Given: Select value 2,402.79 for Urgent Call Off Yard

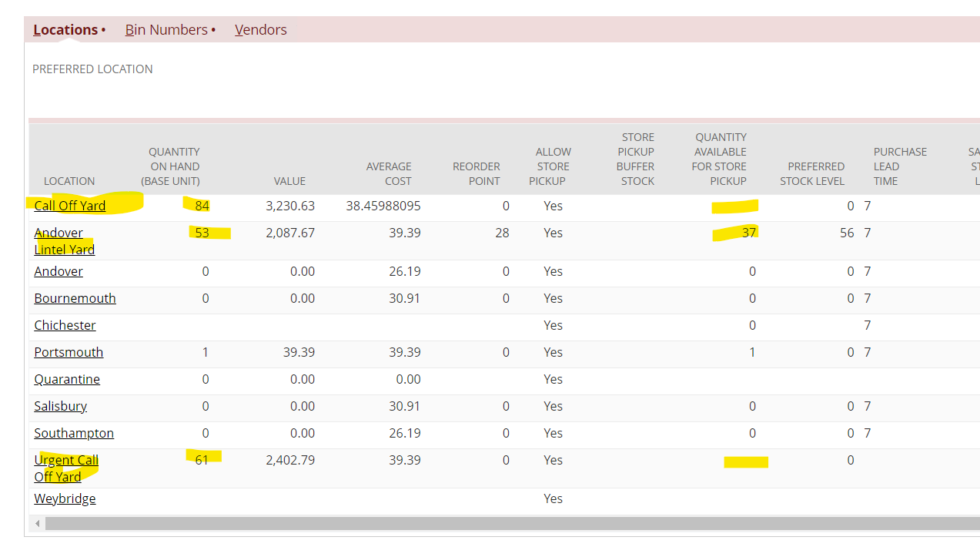Looking at the screenshot, I should 290,460.
